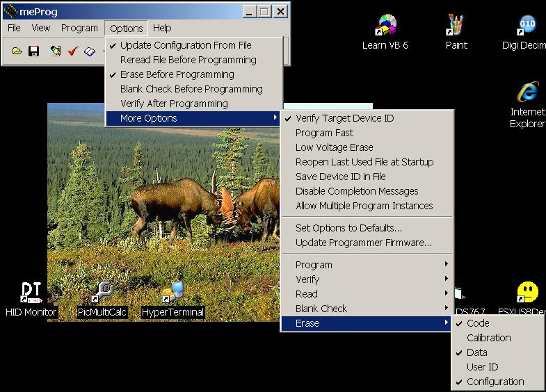Disable Verify Target Device ID option
The height and width of the screenshot is (392, 546).
click(x=344, y=118)
